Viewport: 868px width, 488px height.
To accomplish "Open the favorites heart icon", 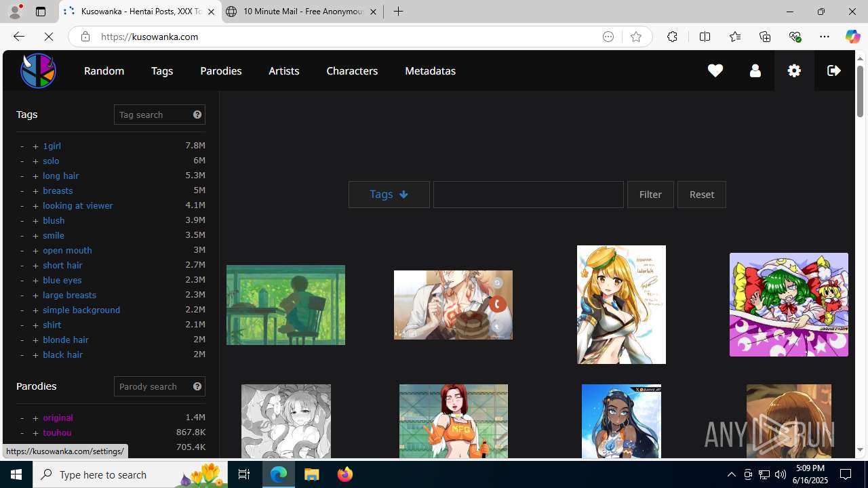I will (x=715, y=70).
